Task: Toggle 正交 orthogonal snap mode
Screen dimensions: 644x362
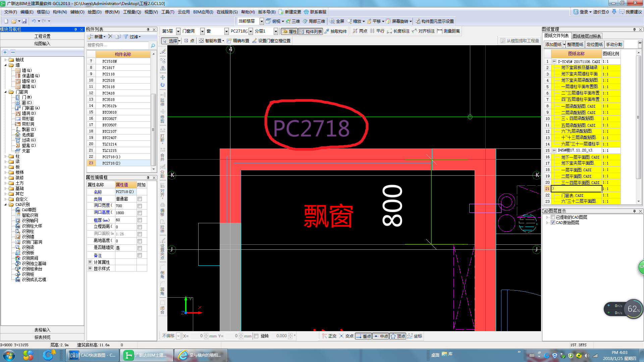Action: (329, 336)
